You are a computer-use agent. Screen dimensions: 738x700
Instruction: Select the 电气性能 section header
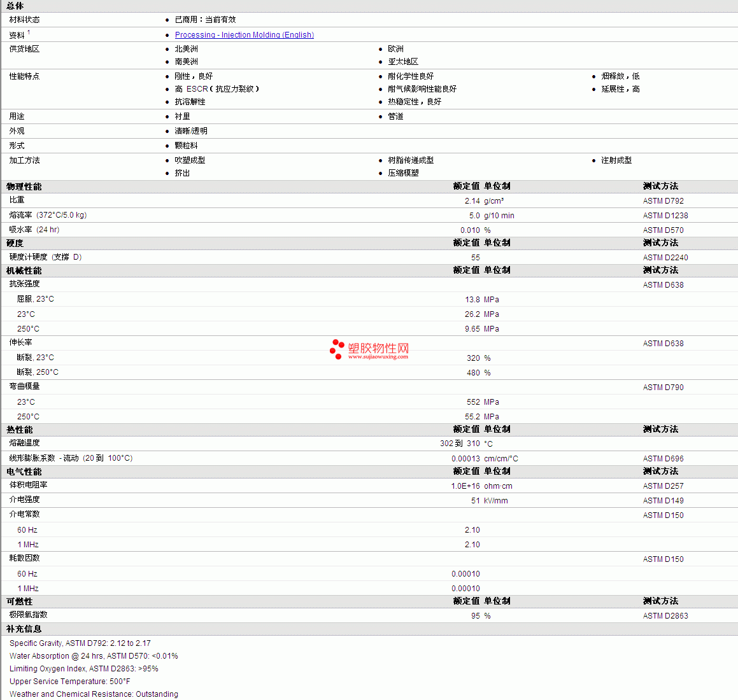[24, 472]
